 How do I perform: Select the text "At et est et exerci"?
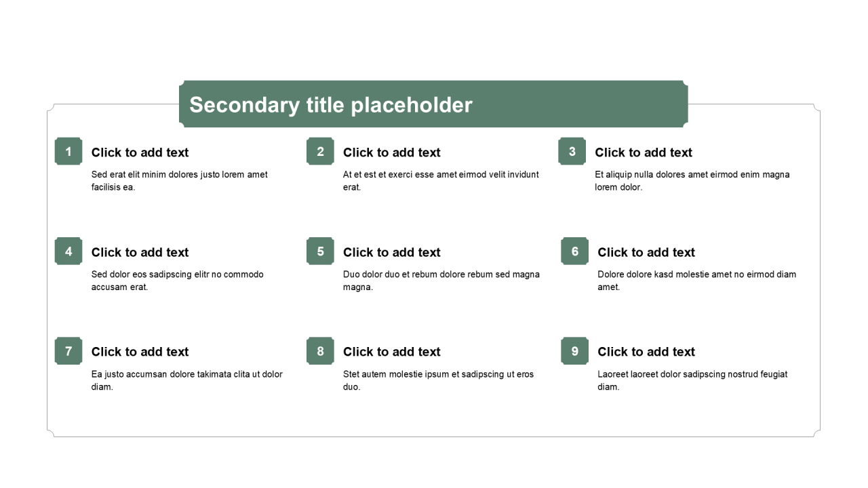tap(440, 180)
